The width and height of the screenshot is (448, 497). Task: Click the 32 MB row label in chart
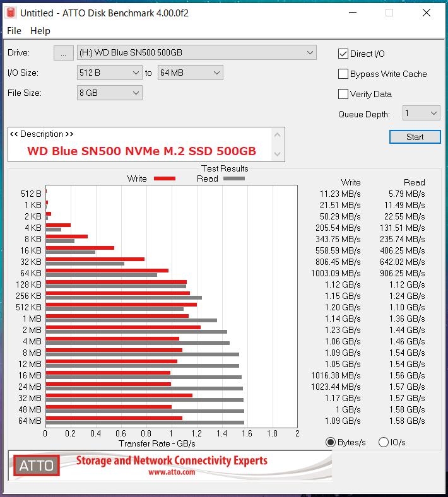point(30,398)
